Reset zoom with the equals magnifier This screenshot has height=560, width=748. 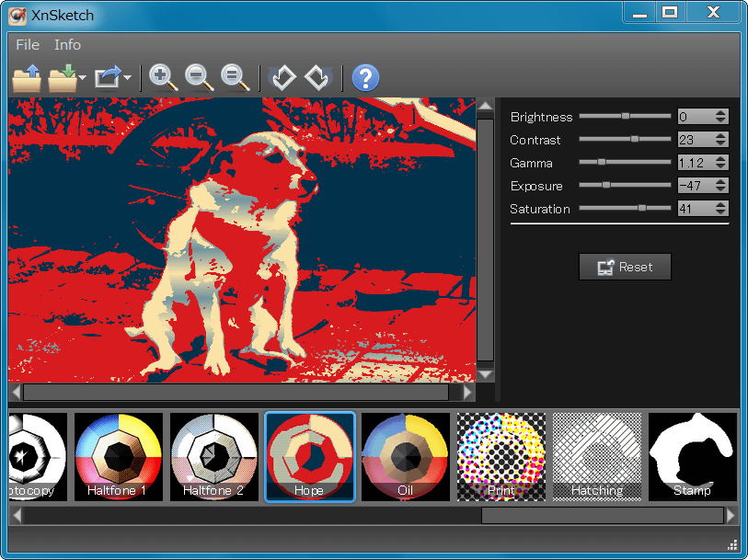(x=236, y=78)
